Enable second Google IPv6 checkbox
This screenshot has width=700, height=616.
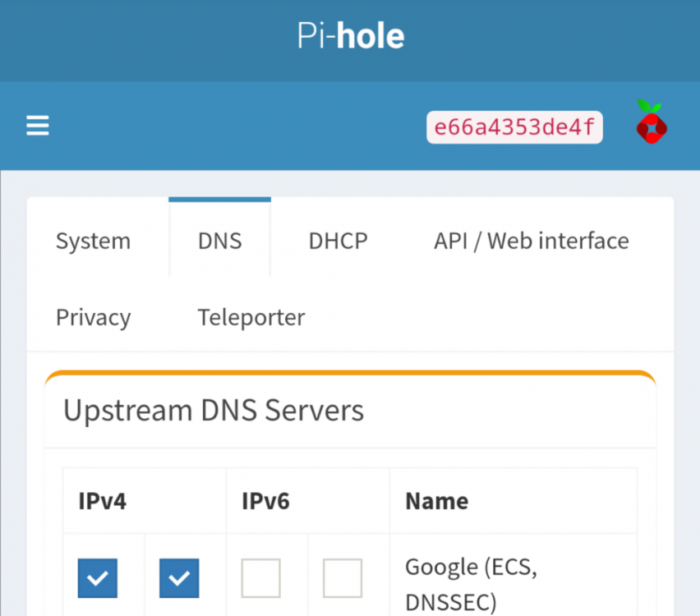tap(343, 578)
